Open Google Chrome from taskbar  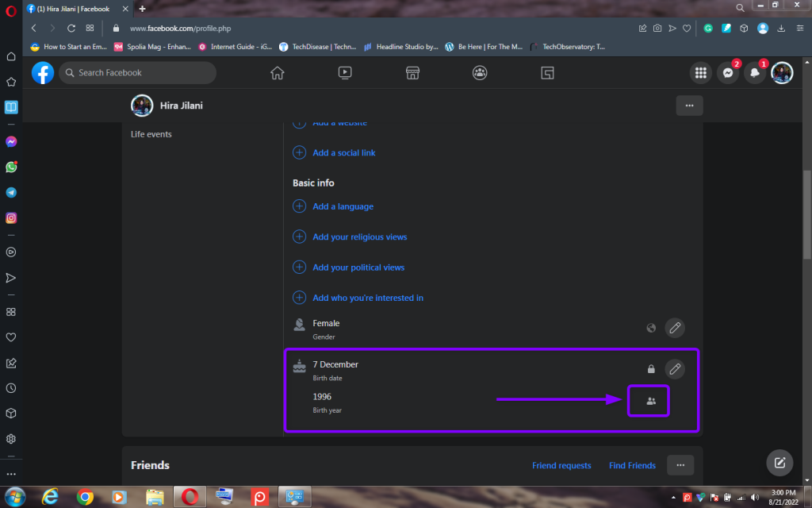[x=85, y=497]
